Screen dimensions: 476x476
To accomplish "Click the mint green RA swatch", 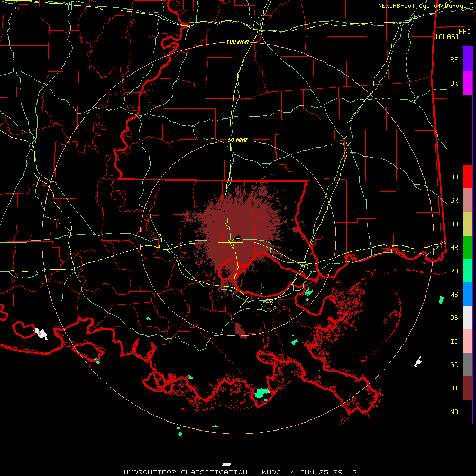I will (x=467, y=271).
